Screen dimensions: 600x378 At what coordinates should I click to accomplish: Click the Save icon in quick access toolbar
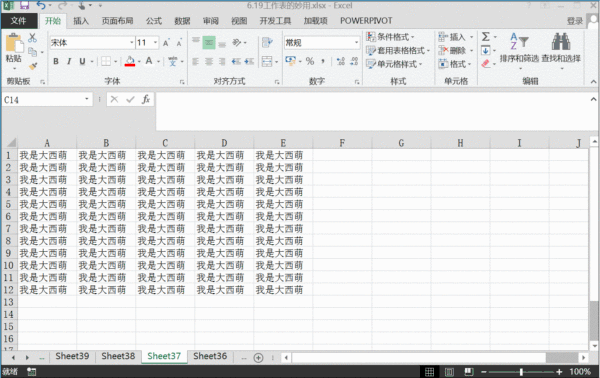click(24, 5)
